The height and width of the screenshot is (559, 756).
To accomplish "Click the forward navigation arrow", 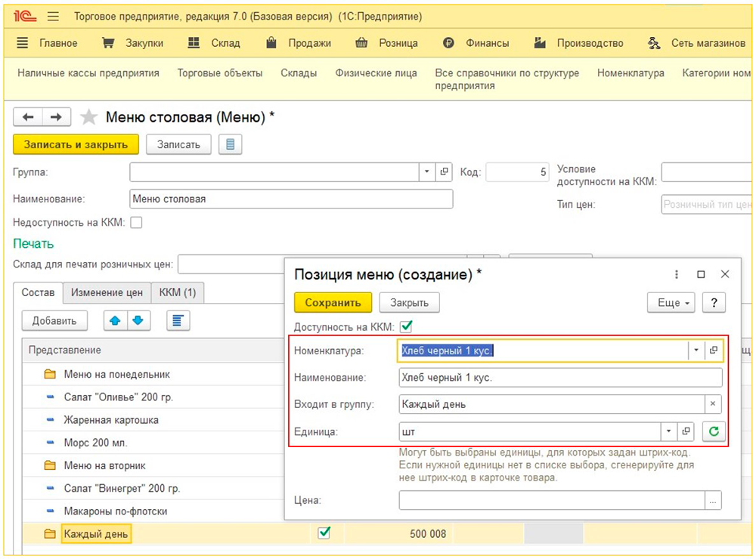I will pos(56,117).
